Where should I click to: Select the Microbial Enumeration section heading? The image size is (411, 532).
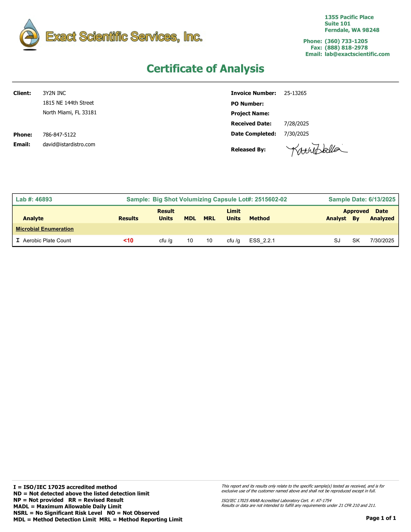pyautogui.click(x=44, y=229)
